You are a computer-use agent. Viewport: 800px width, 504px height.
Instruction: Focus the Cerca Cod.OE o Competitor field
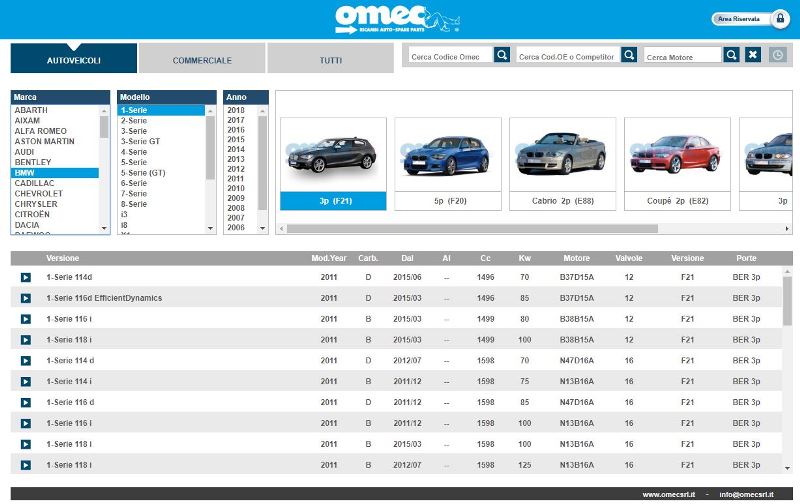568,55
